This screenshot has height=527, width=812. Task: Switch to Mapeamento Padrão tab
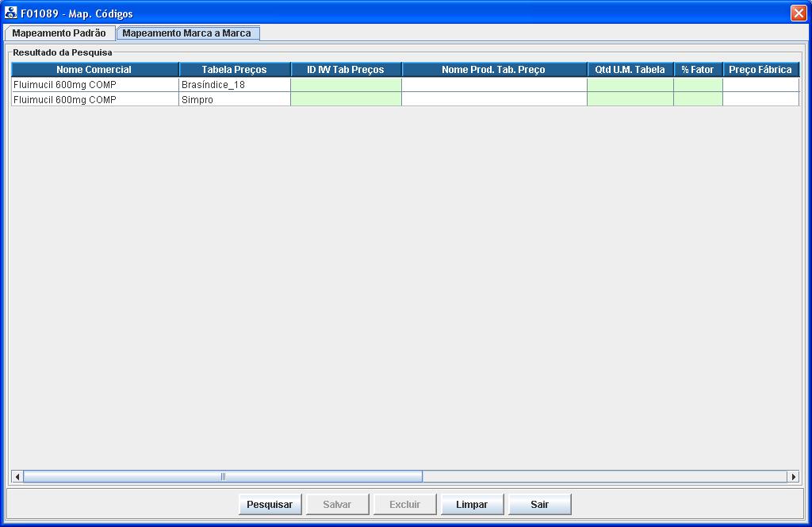tap(59, 33)
